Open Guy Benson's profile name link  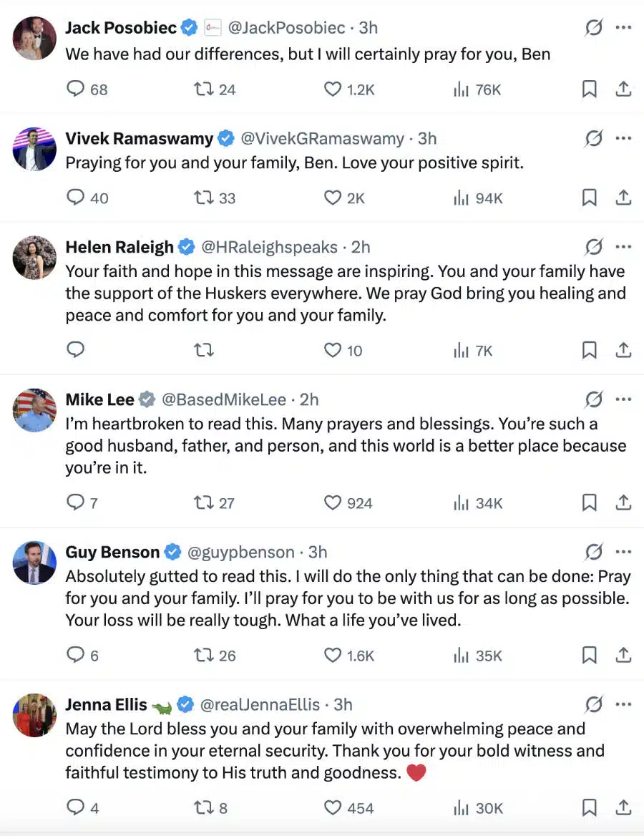pos(112,552)
